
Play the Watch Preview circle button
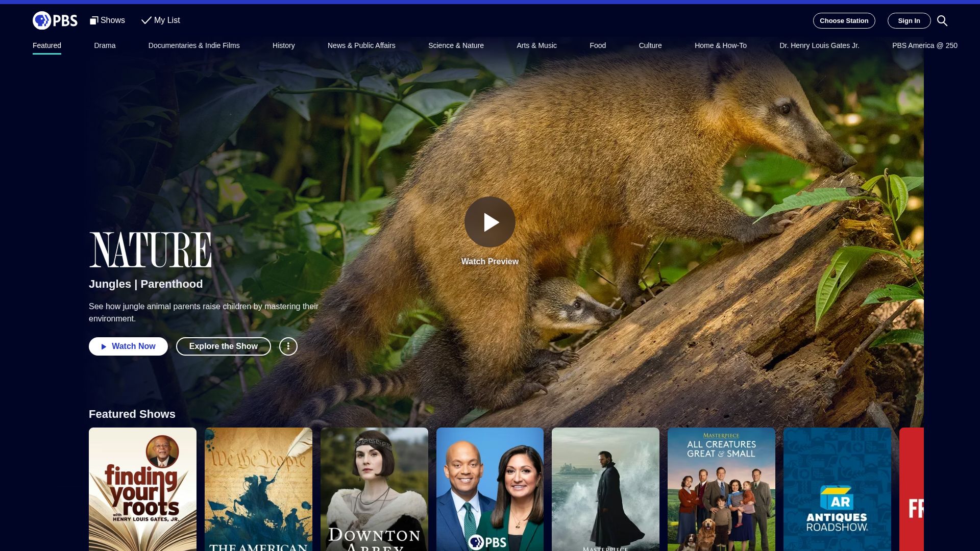(489, 222)
